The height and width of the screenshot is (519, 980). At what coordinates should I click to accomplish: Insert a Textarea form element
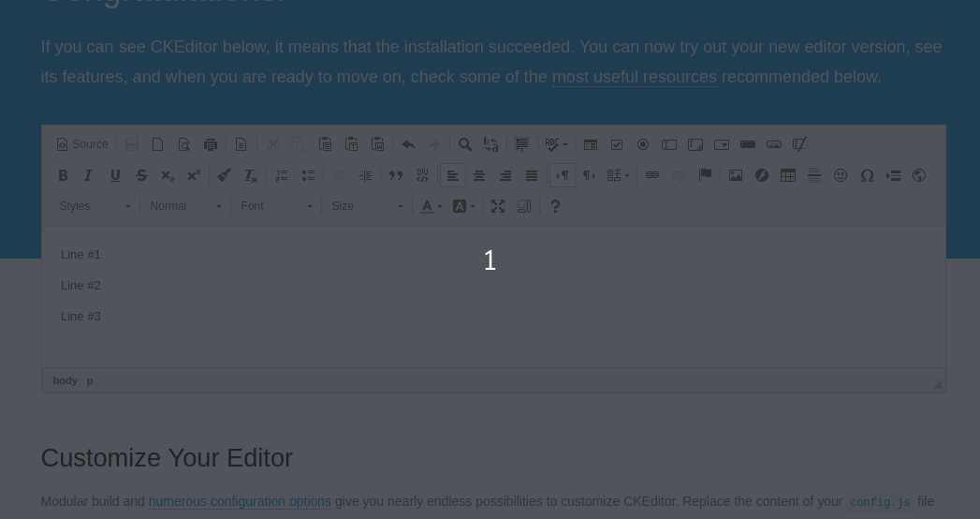[x=695, y=144]
